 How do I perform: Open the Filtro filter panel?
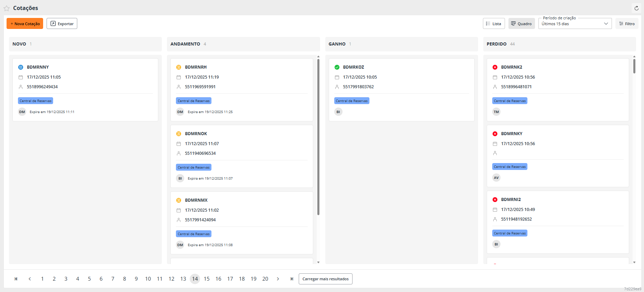pyautogui.click(x=627, y=24)
